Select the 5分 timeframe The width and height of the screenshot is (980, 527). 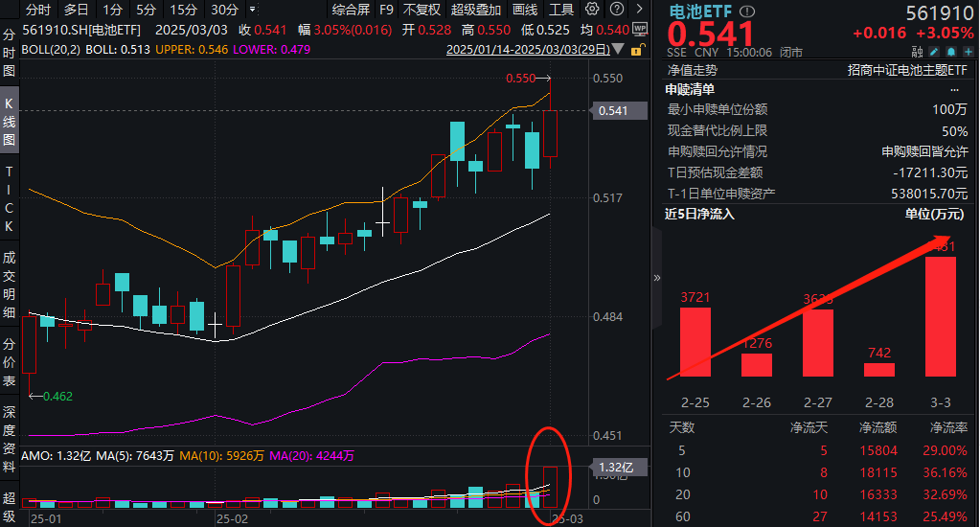pos(147,10)
